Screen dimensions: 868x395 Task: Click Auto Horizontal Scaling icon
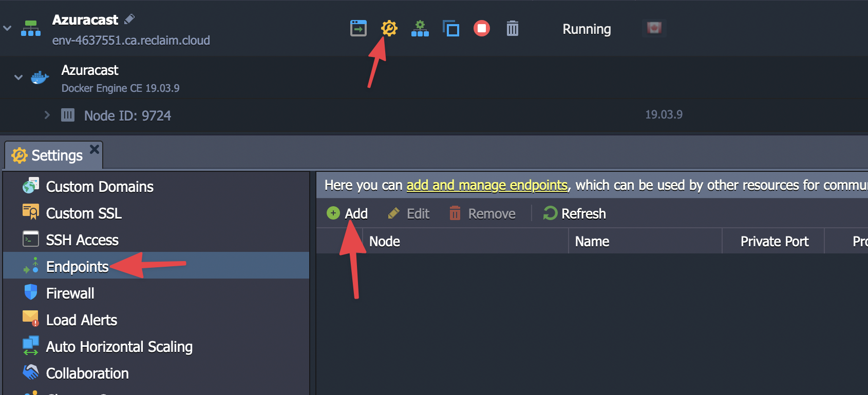tap(31, 346)
